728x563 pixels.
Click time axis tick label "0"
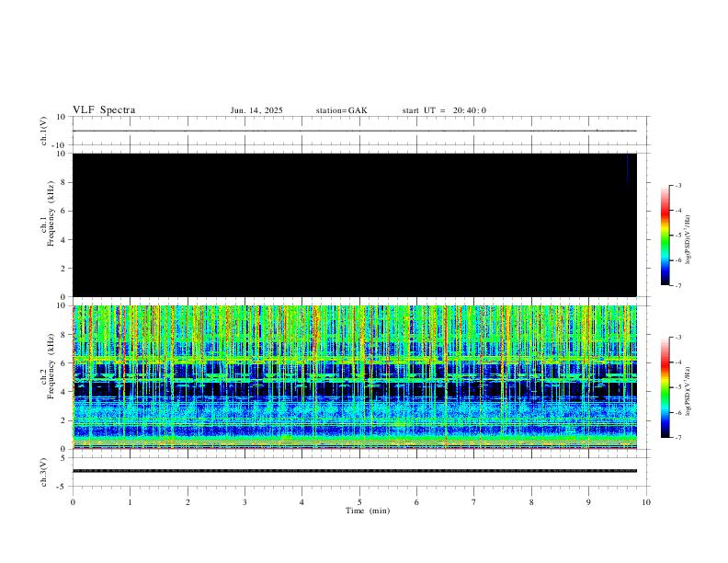[73, 502]
